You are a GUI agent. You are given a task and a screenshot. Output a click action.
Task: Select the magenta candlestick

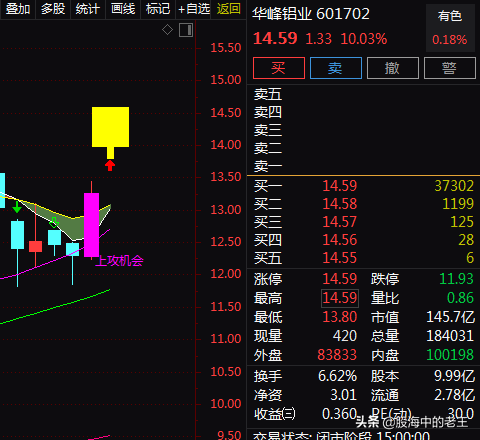(91, 225)
